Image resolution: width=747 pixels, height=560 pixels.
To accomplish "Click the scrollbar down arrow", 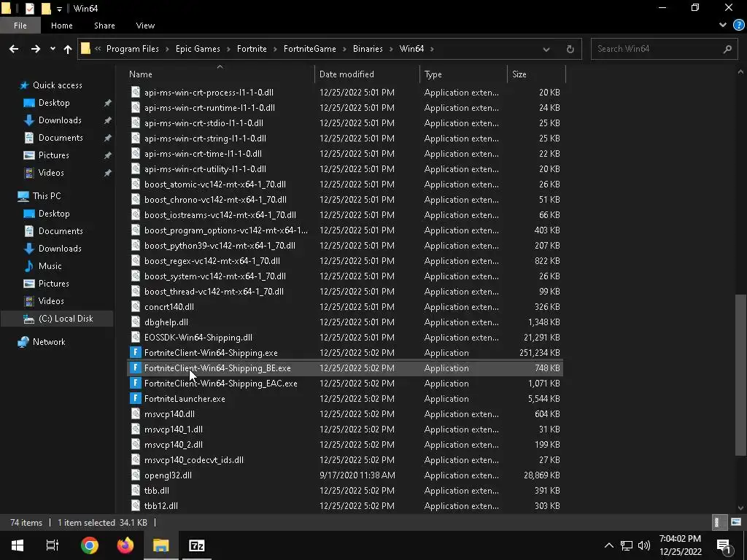I will 740,507.
